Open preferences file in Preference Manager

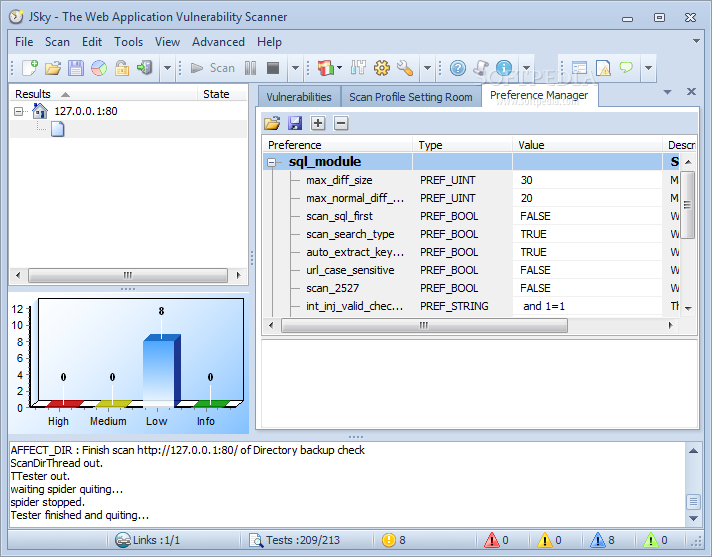[x=272, y=123]
